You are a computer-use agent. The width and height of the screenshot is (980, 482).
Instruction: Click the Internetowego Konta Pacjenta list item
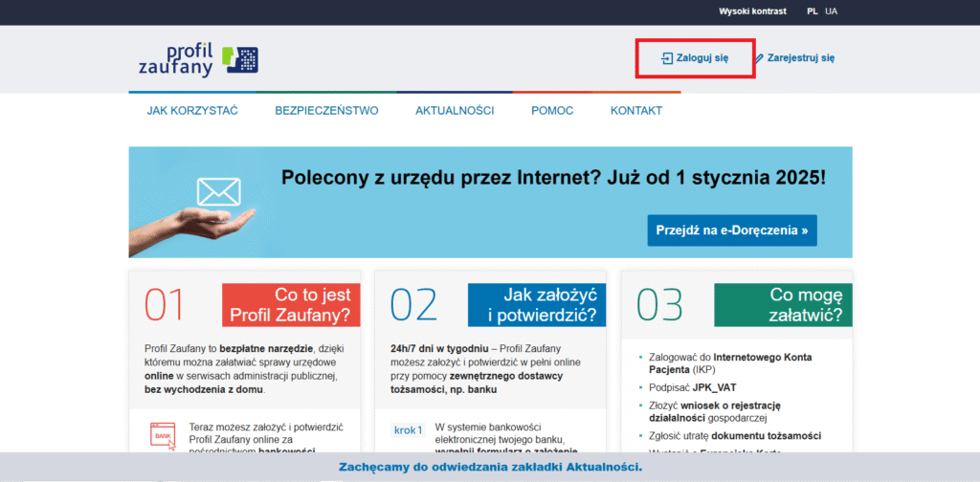point(730,363)
